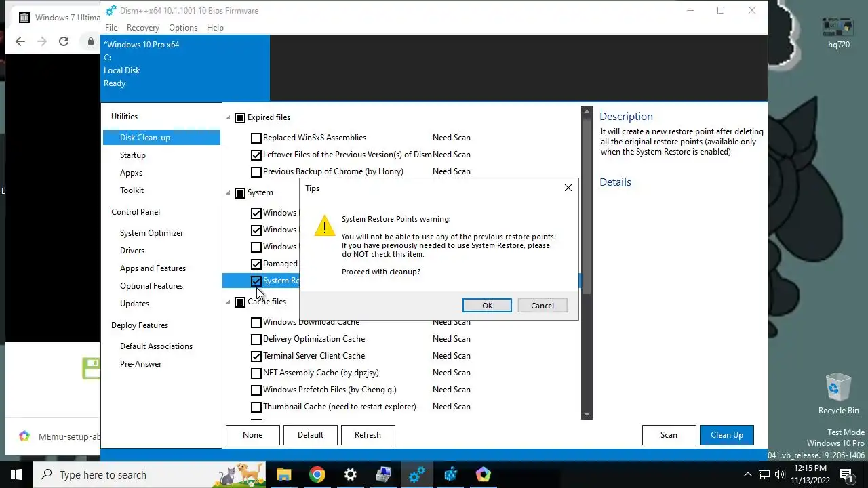Open the Recycle Bin desktop icon

[839, 394]
